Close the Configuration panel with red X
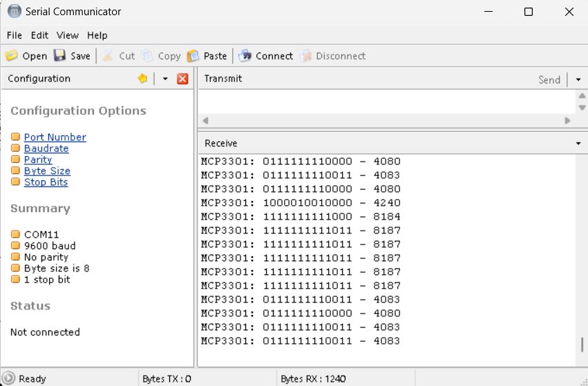Screen dimensions: 588x386 [182, 79]
